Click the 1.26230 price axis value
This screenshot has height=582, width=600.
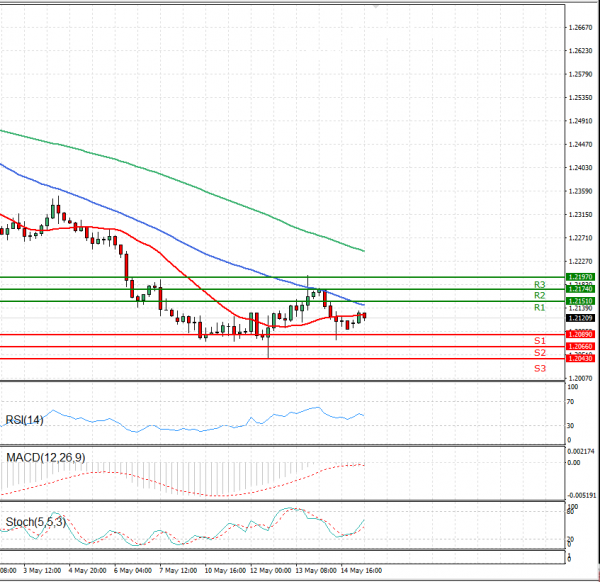point(580,51)
